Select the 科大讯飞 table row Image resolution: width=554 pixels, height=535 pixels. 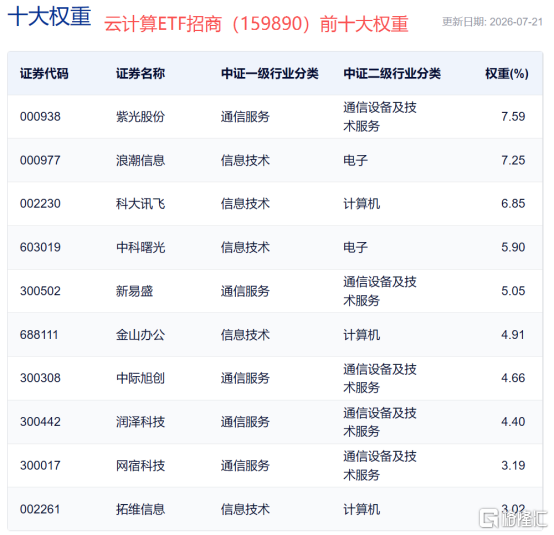point(275,204)
